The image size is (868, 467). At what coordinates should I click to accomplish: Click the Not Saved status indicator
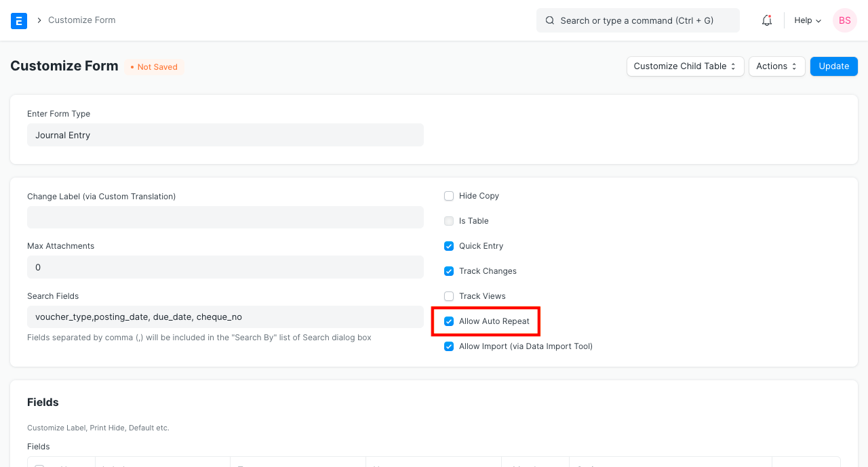[154, 66]
